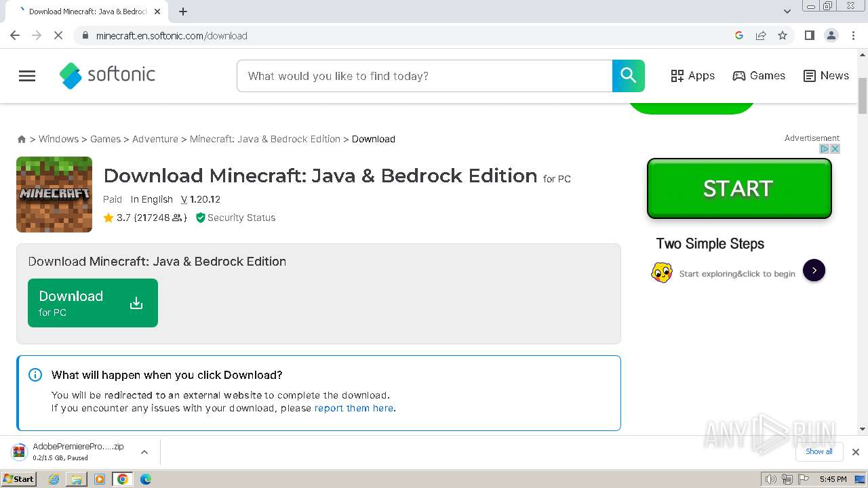
Task: Open a new tab
Action: point(183,12)
